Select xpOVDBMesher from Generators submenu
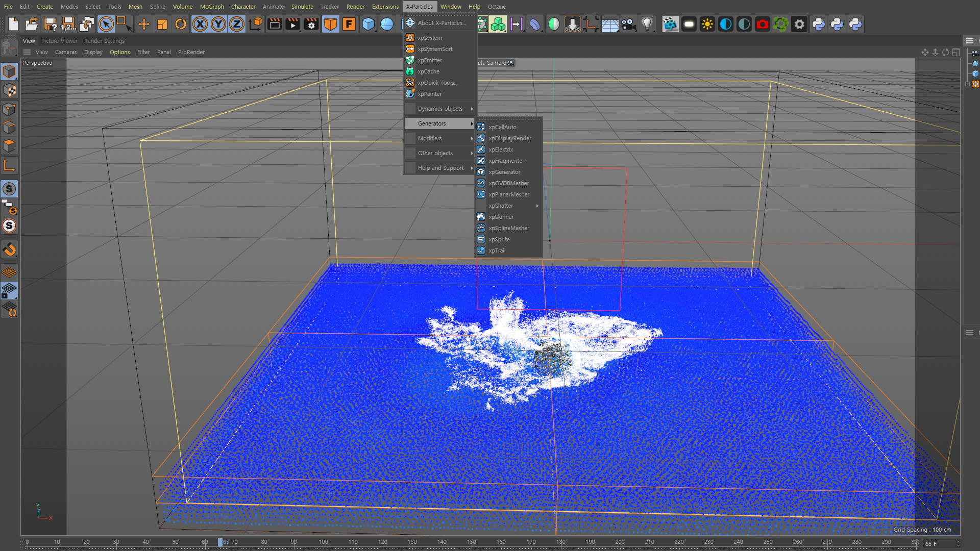This screenshot has height=551, width=980. 508,183
